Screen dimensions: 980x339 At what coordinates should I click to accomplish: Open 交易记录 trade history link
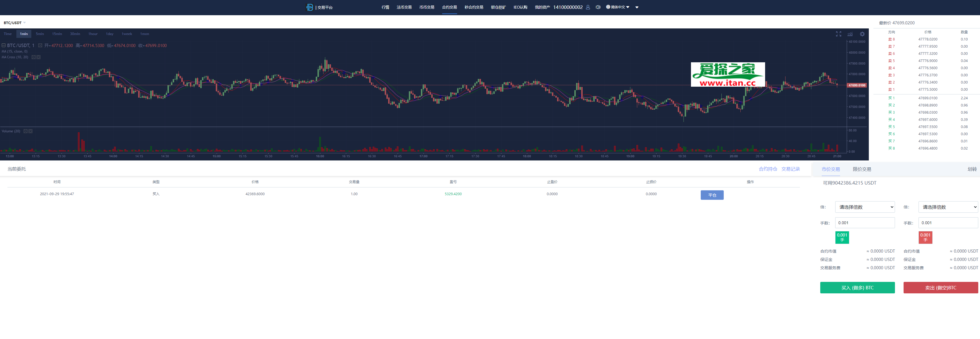pyautogui.click(x=791, y=169)
